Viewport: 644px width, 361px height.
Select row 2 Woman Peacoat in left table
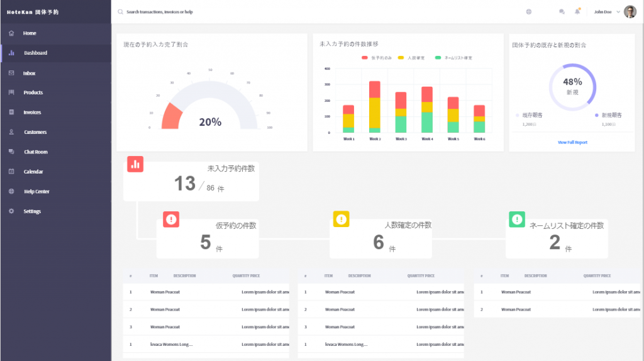206,309
